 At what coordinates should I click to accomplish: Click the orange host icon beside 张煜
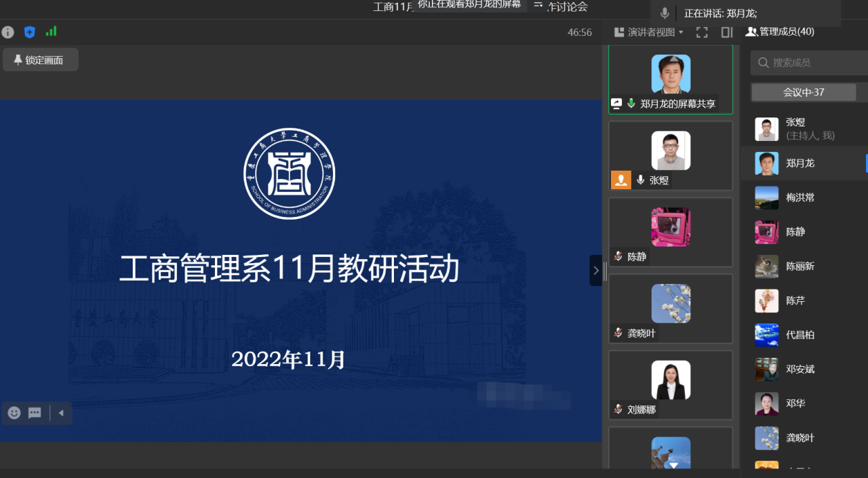[621, 180]
